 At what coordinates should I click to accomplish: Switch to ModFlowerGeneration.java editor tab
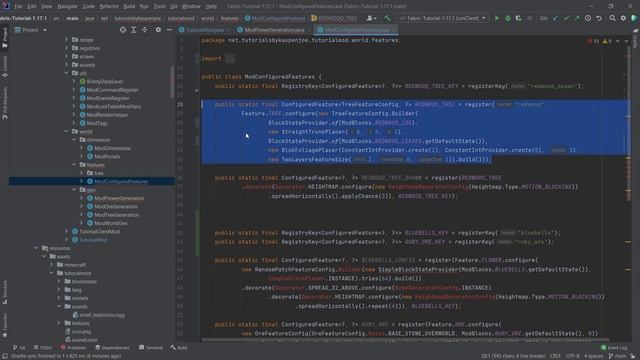[271, 30]
